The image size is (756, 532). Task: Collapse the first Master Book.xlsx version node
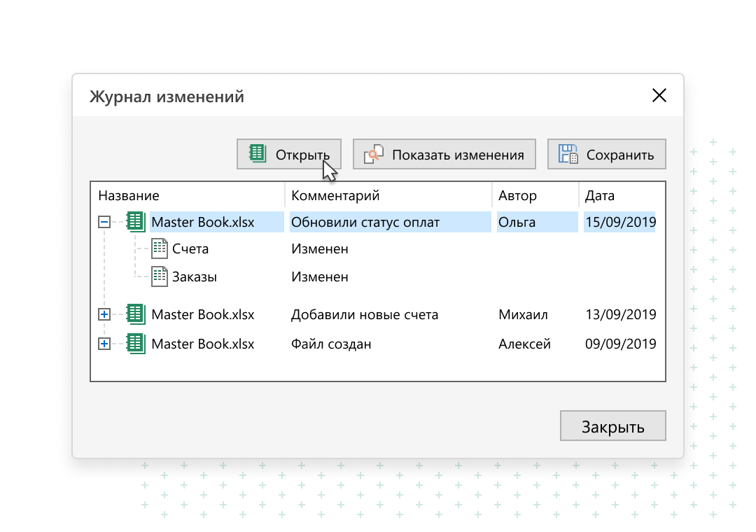pyautogui.click(x=104, y=223)
